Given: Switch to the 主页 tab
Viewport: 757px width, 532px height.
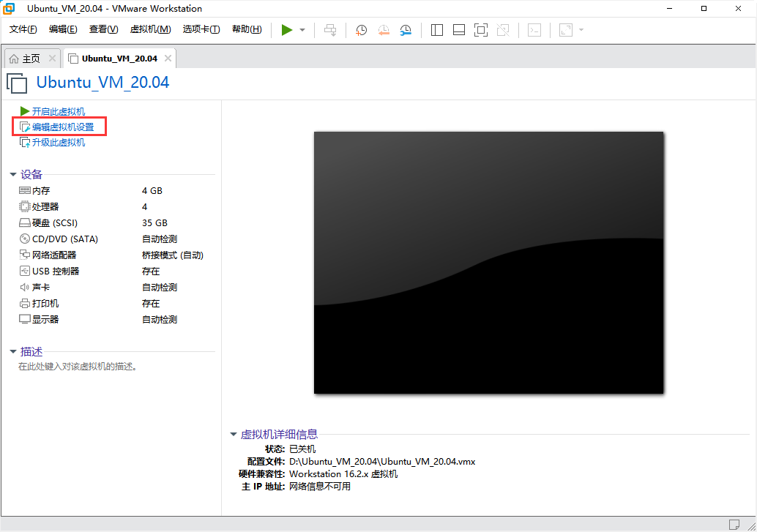Looking at the screenshot, I should [31, 59].
